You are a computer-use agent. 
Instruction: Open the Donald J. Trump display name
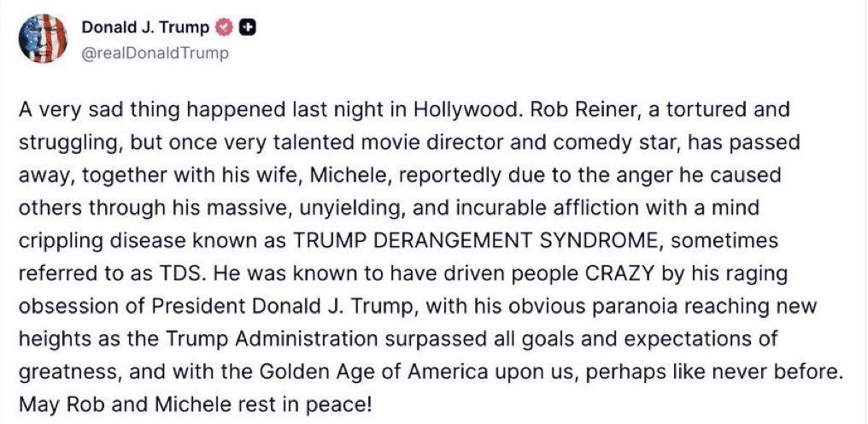coord(145,28)
